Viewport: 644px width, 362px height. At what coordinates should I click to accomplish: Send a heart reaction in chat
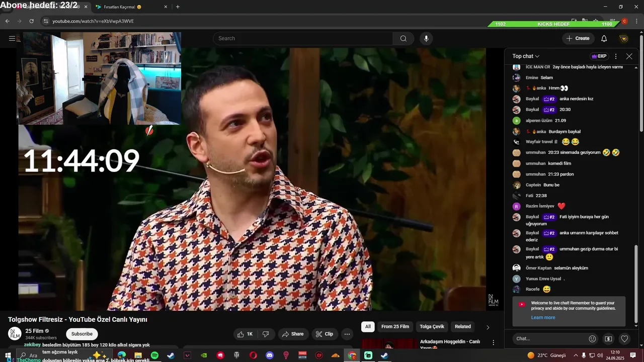624,339
